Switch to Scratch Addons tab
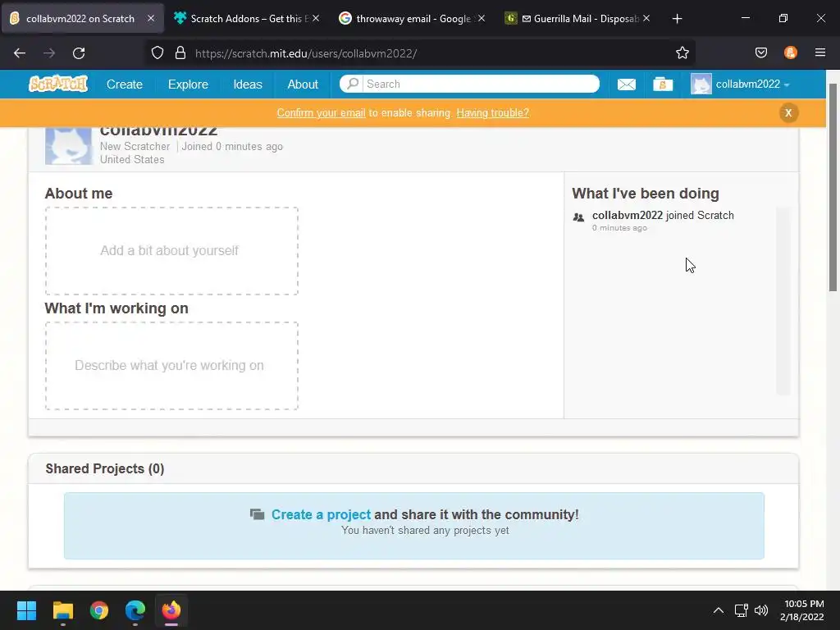The image size is (840, 630). click(x=246, y=19)
